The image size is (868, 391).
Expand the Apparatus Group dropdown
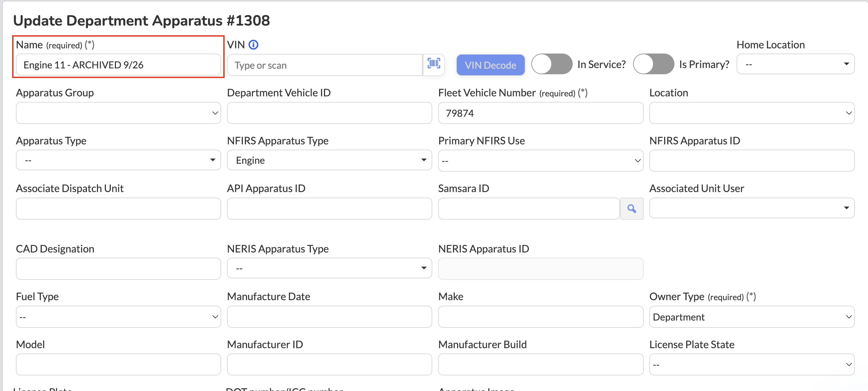[118, 113]
